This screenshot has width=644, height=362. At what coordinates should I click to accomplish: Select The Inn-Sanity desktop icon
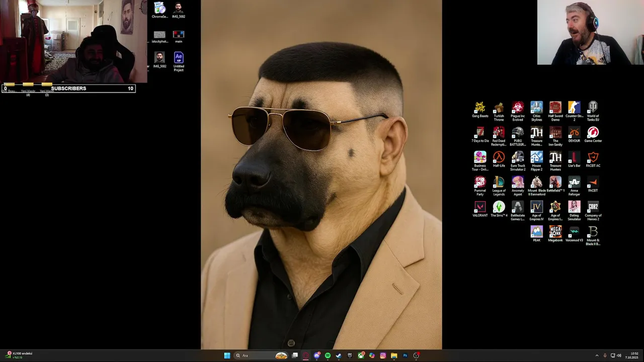coord(555,136)
